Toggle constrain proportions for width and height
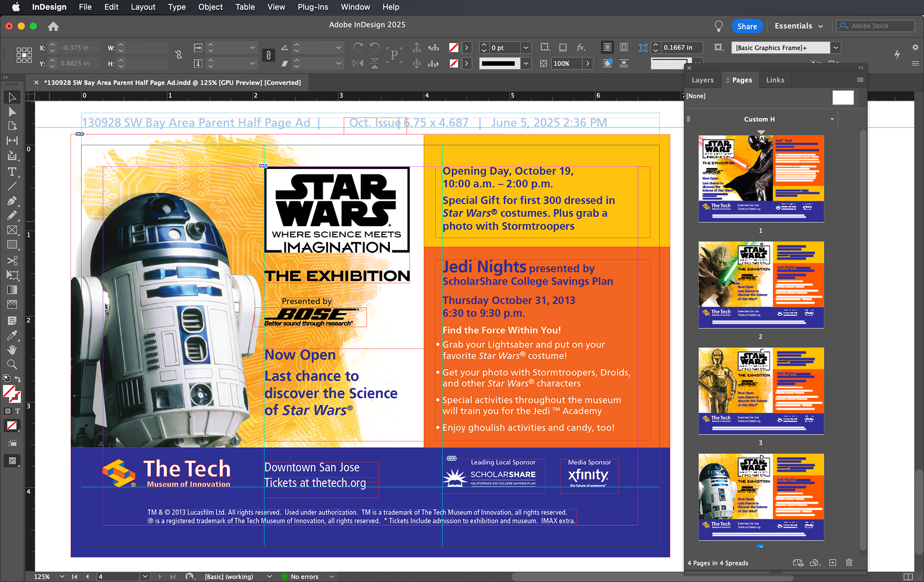 pos(179,55)
